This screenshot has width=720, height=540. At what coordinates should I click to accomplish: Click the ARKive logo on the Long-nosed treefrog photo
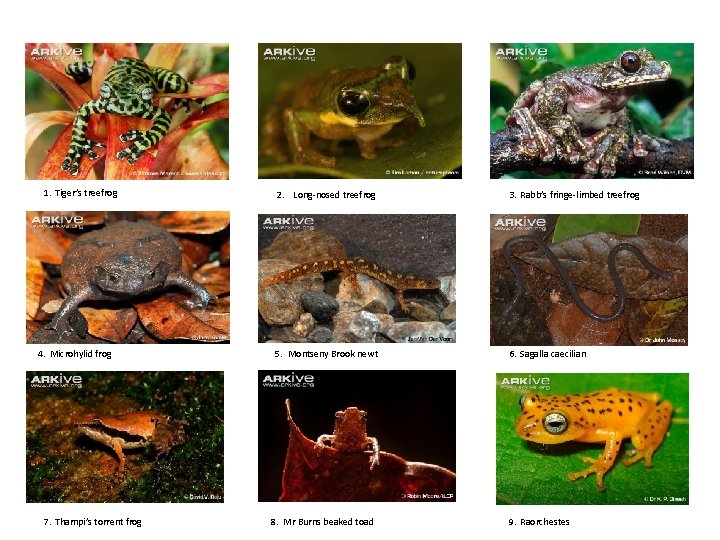point(289,53)
